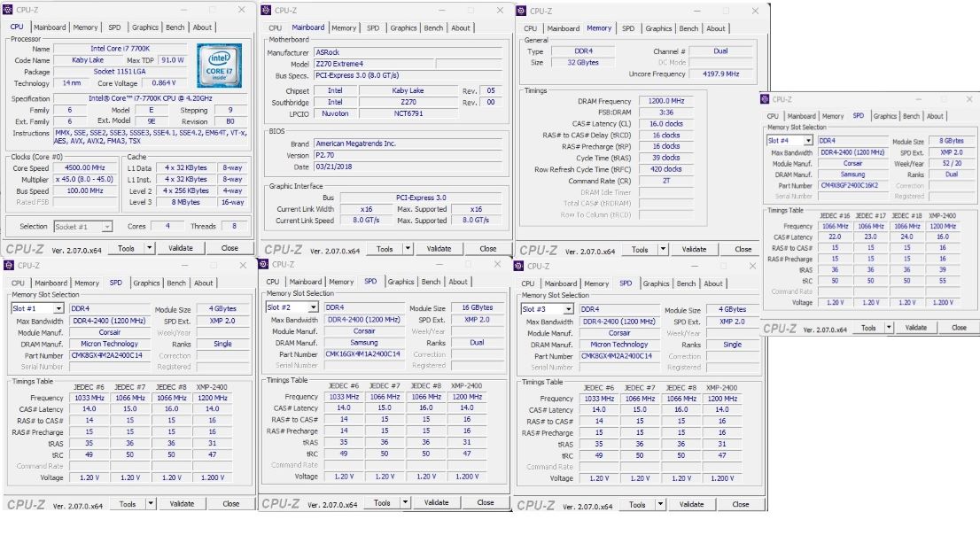The image size is (980, 551).
Task: Click the CPU-Z title icon in the i7-7700K CPU window
Action: [x=8, y=10]
